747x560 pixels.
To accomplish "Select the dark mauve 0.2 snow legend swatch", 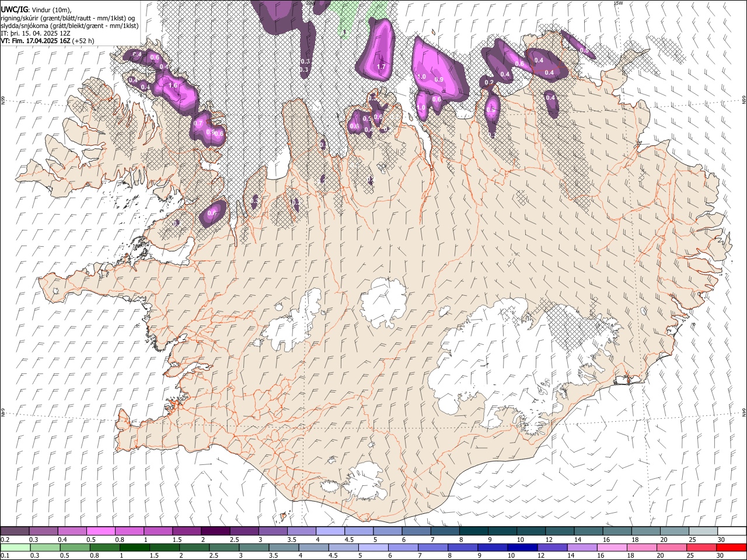I will click(x=15, y=531).
